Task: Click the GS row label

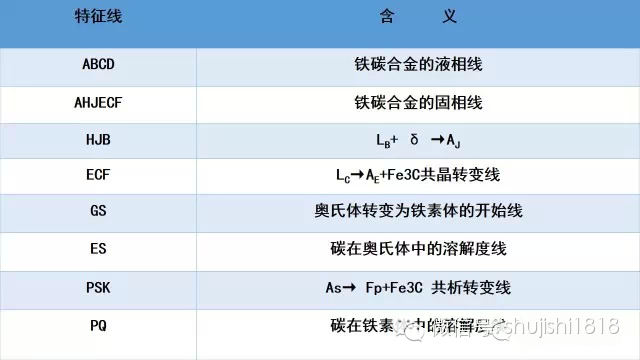Action: [x=98, y=211]
